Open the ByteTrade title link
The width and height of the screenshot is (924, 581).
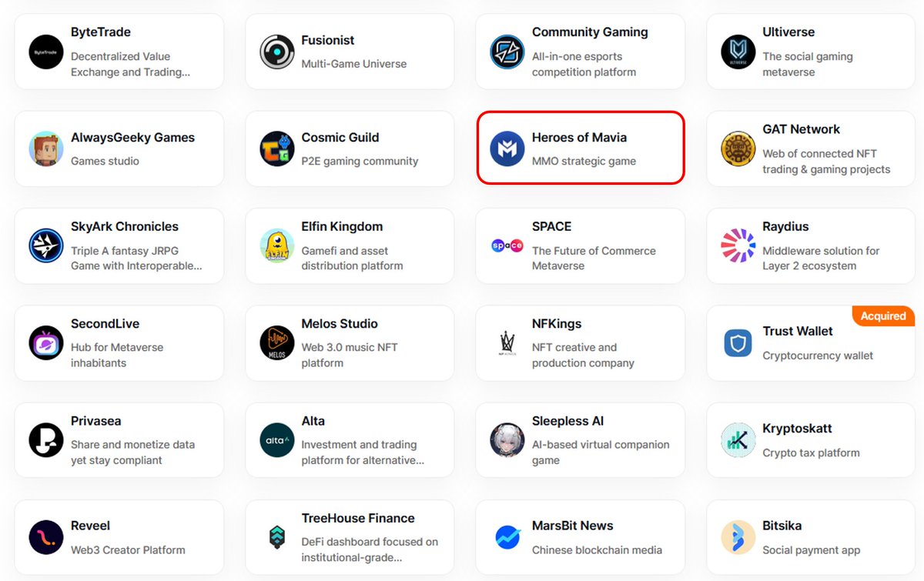coord(101,32)
